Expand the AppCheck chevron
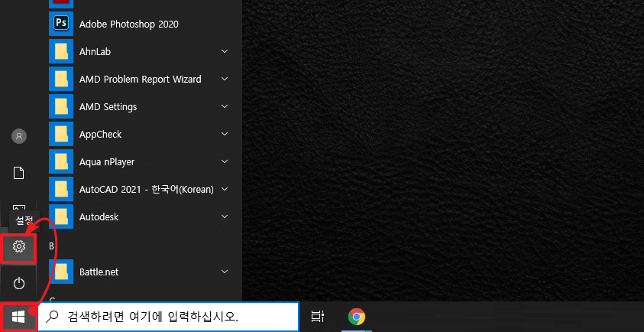This screenshot has height=332, width=644. coord(225,134)
